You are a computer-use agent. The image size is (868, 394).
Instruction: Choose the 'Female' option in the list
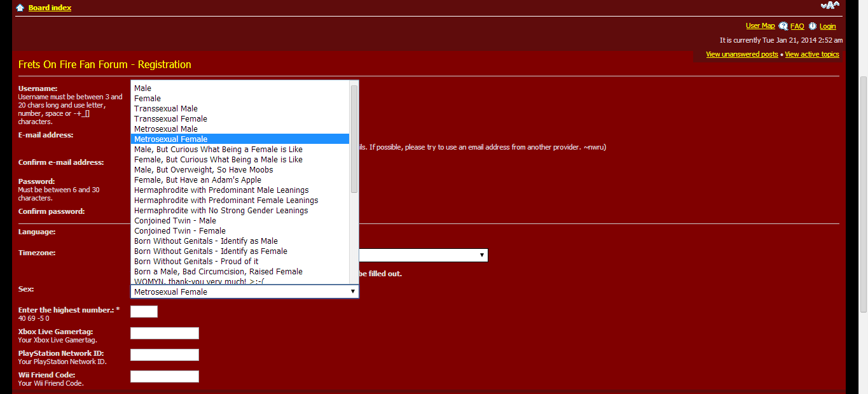click(x=240, y=99)
